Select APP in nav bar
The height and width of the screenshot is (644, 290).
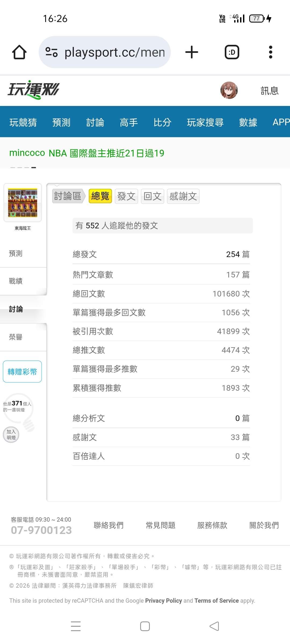click(281, 122)
